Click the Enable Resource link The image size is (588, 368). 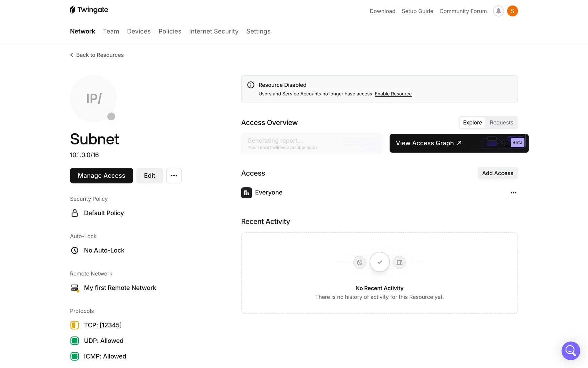[x=393, y=94]
